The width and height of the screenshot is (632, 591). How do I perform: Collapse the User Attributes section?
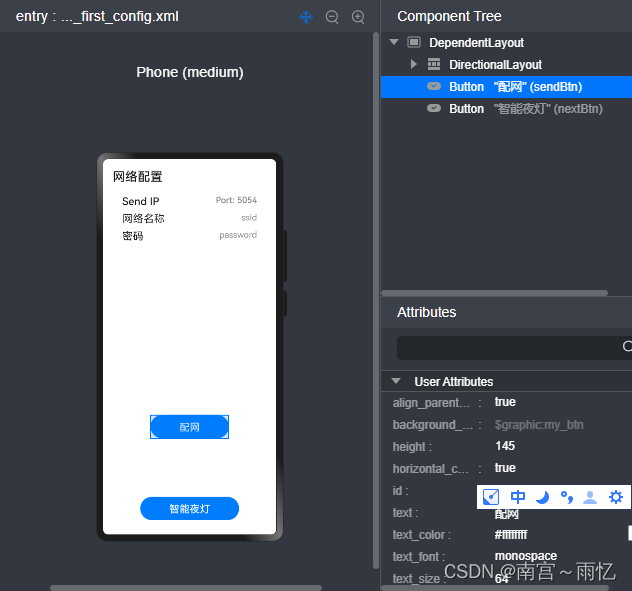[x=396, y=381]
